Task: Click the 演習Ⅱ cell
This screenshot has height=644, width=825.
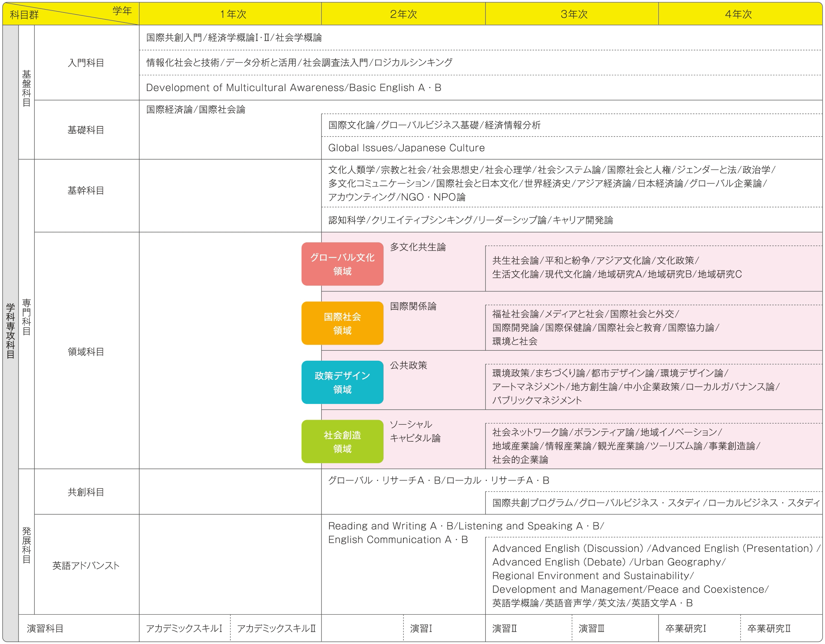Action: click(x=529, y=629)
